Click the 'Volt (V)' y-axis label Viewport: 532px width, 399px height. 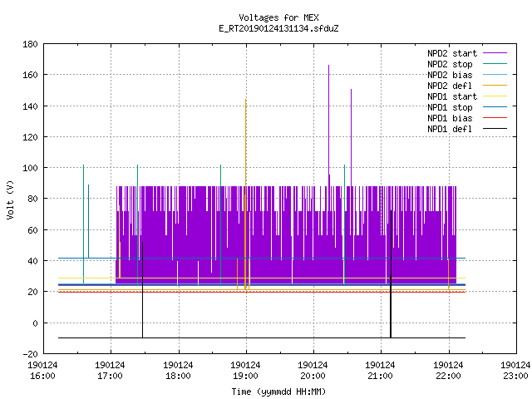10,199
